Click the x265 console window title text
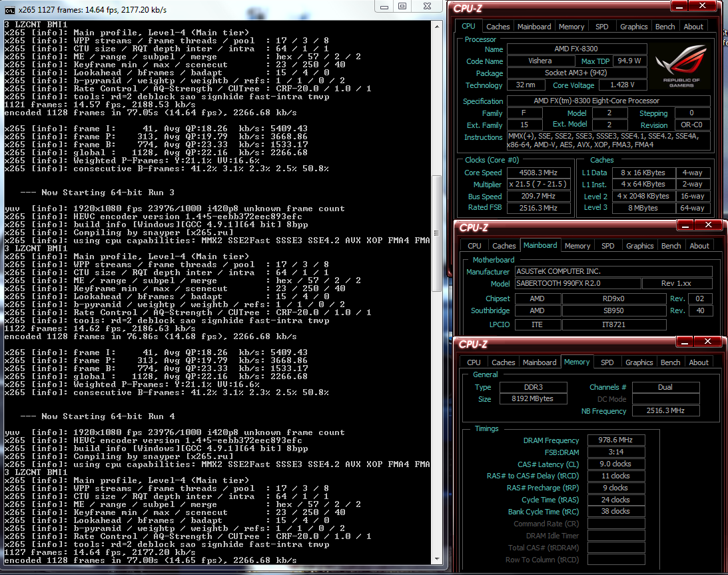Screen dimensions: 728x575 pos(93,10)
